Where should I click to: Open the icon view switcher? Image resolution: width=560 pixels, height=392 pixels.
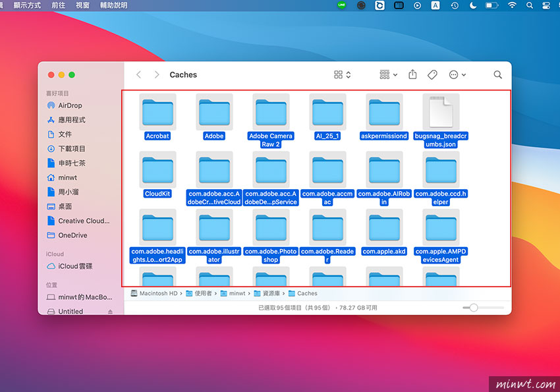tap(342, 74)
